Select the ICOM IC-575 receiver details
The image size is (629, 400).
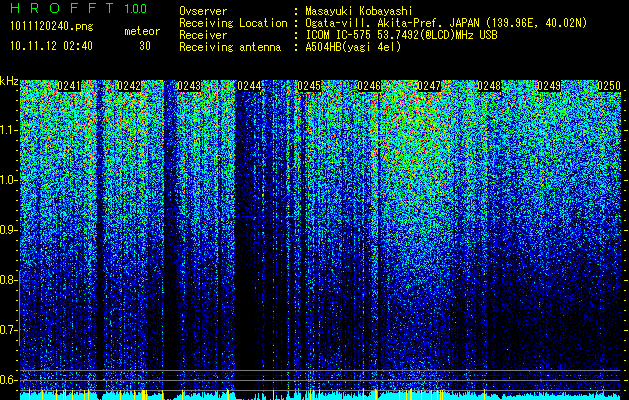pos(402,35)
